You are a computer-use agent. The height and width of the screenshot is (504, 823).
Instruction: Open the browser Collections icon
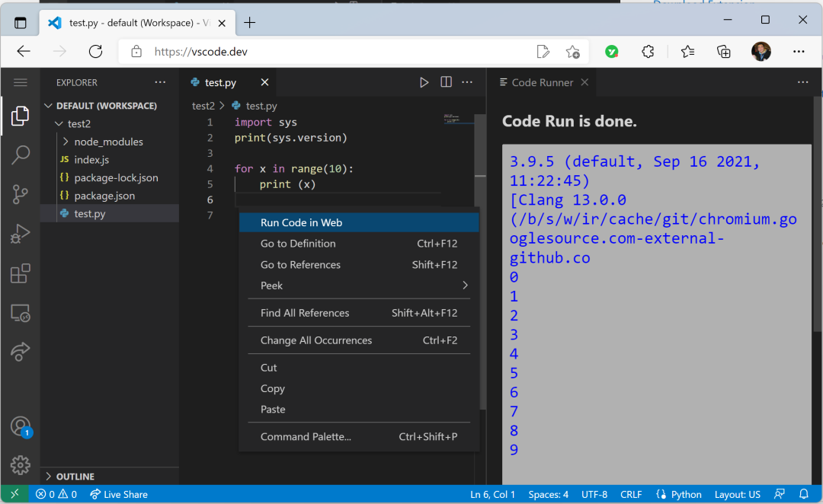pyautogui.click(x=724, y=52)
